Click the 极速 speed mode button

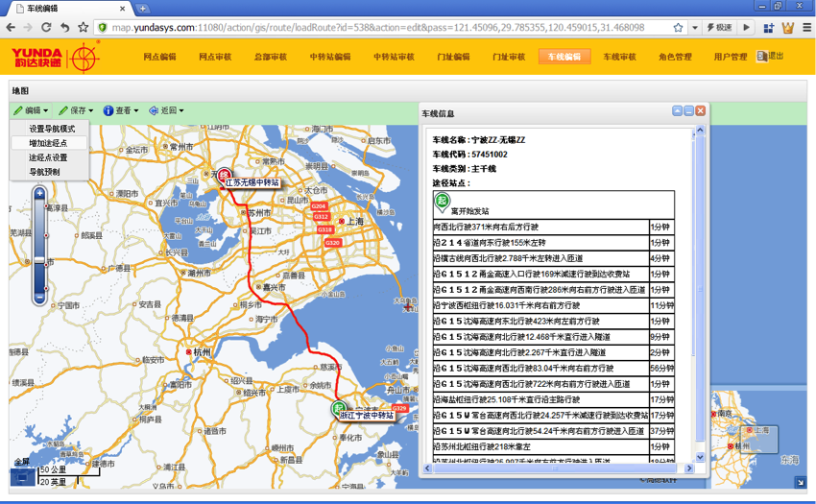click(719, 28)
